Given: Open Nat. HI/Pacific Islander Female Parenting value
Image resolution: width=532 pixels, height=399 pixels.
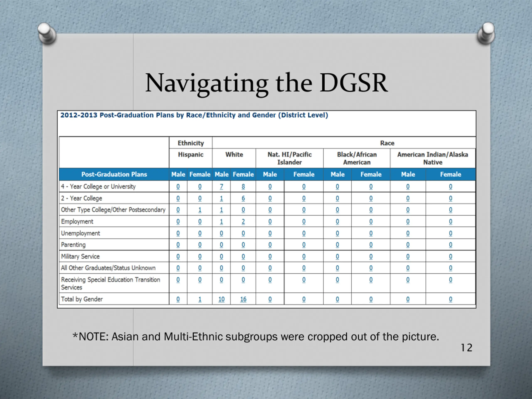Looking at the screenshot, I should (x=304, y=245).
